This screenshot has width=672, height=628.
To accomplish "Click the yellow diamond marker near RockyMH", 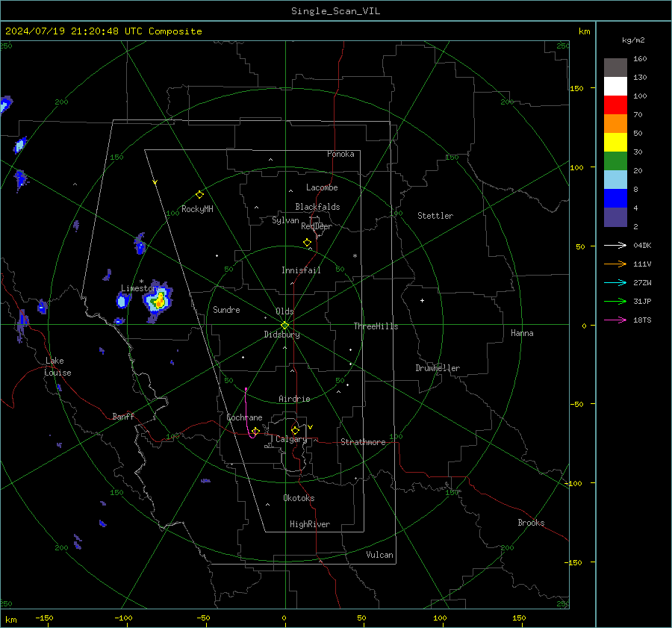I will tap(199, 195).
